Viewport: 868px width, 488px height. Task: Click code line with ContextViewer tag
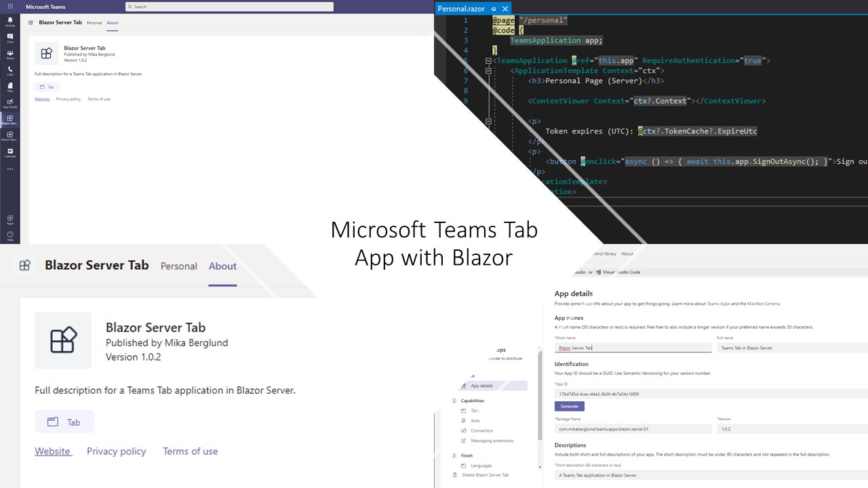click(x=648, y=101)
